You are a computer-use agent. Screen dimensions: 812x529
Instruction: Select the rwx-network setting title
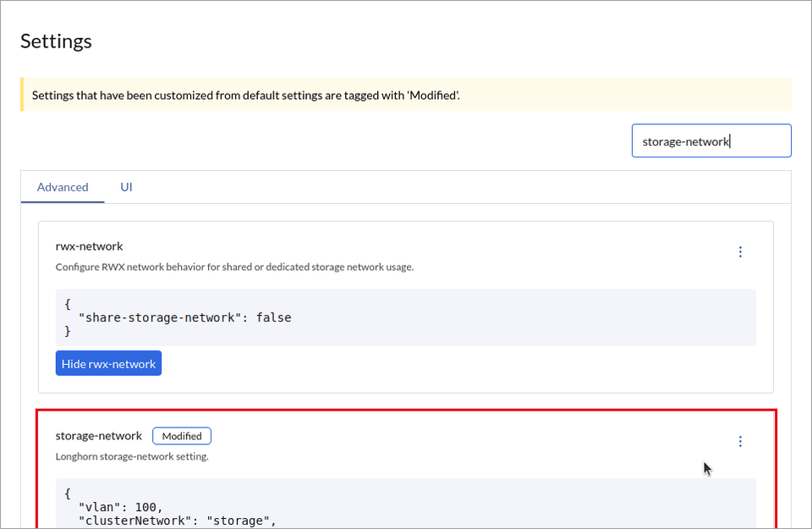pyautogui.click(x=89, y=246)
